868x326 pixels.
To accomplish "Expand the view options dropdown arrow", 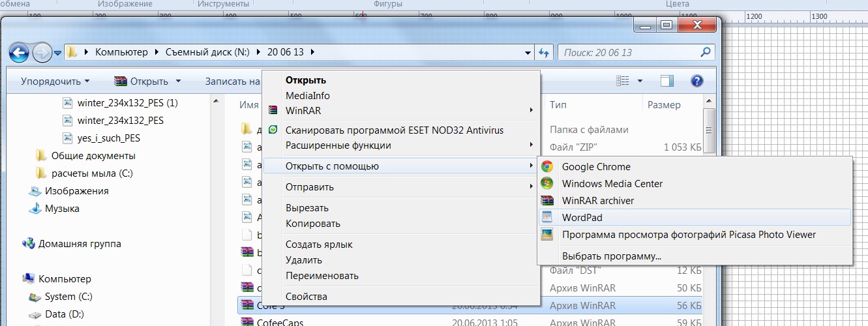I will [x=640, y=81].
